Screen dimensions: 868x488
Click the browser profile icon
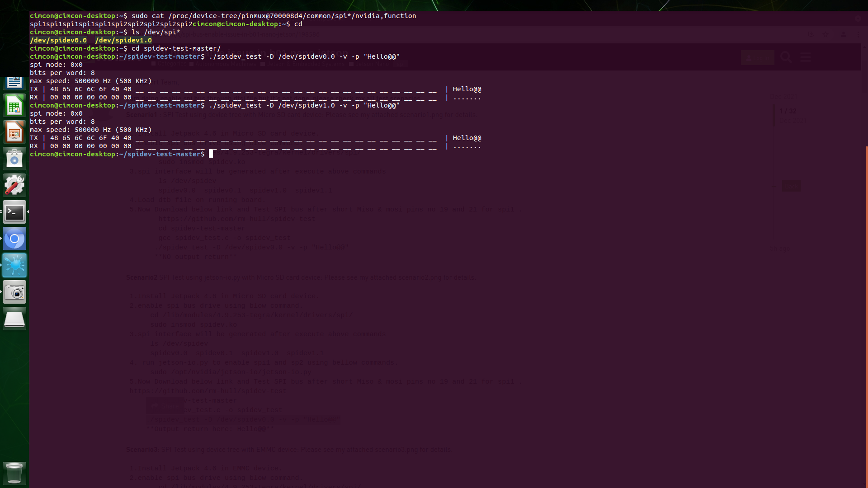(843, 34)
